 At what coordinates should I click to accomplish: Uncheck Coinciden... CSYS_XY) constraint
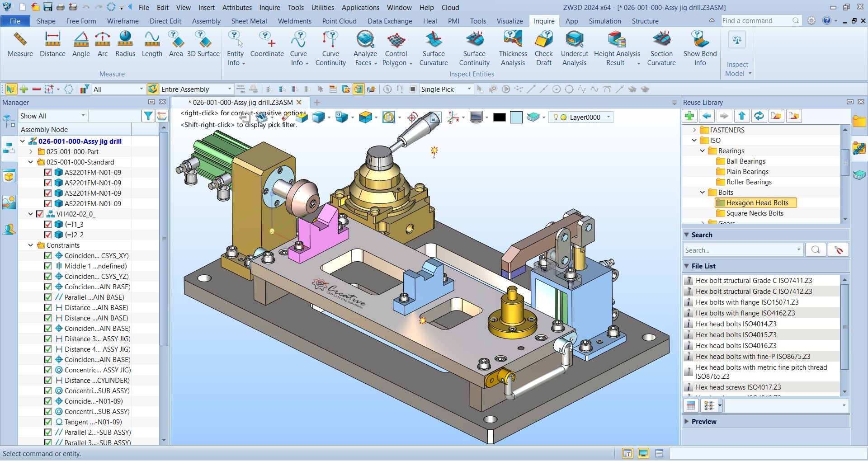48,255
